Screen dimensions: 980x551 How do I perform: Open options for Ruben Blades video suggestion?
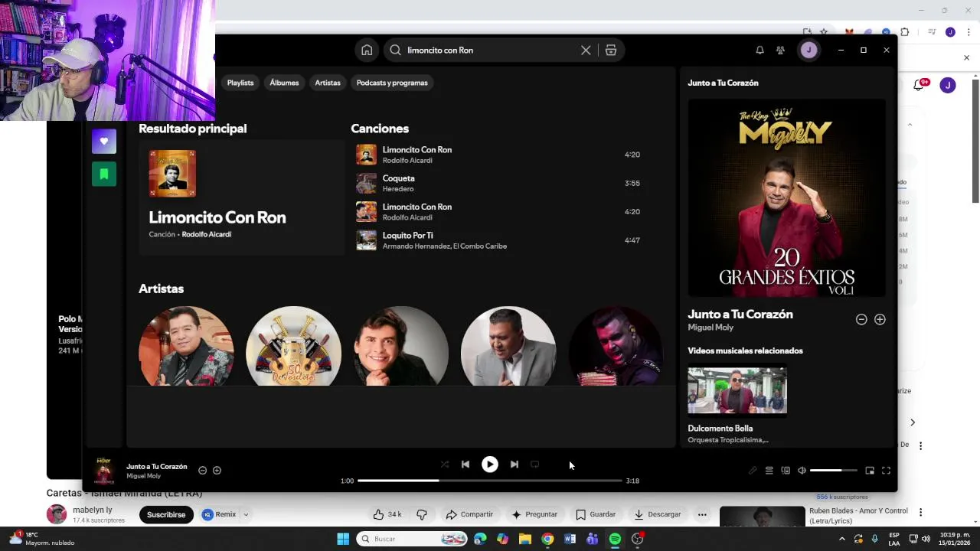920,512
